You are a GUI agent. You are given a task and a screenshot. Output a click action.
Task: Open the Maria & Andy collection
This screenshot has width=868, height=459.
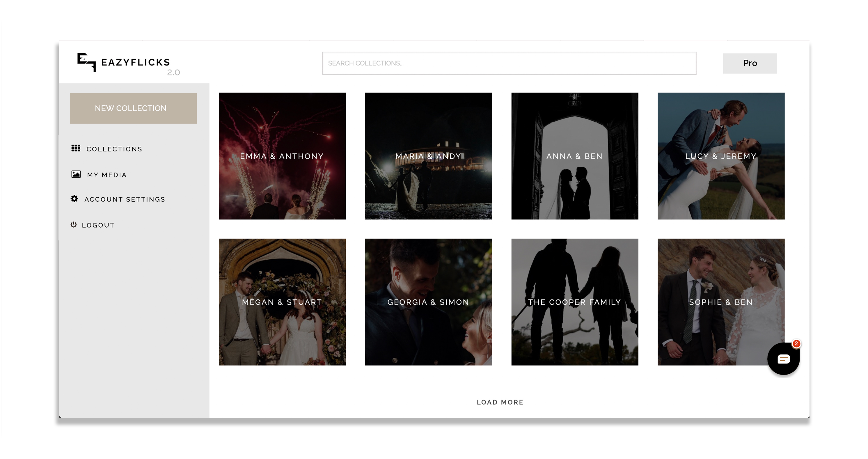tap(428, 156)
